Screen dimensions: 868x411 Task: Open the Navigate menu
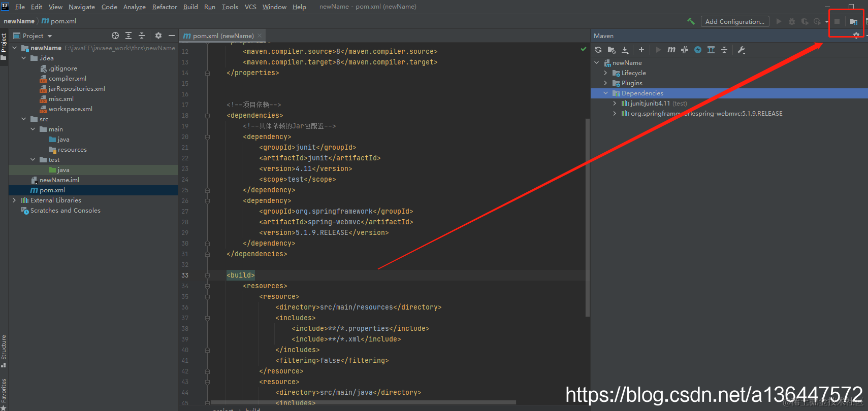[82, 7]
